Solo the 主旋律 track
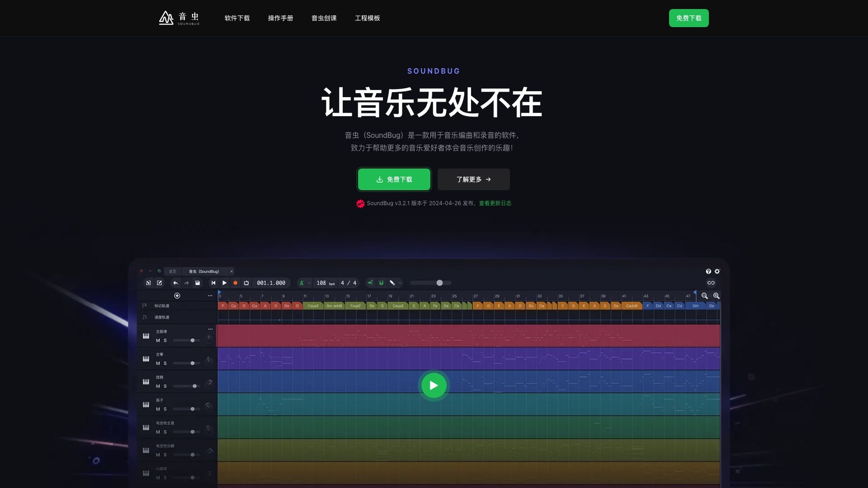The height and width of the screenshot is (488, 868). [165, 340]
